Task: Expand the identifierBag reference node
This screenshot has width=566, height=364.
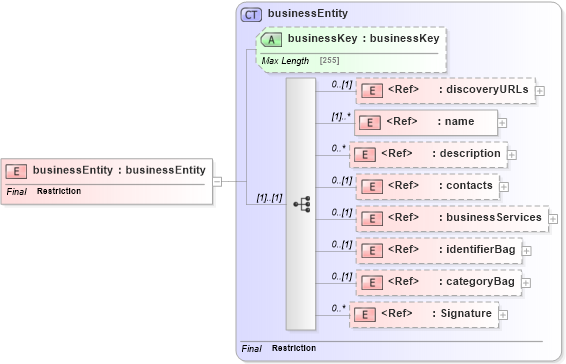Action: pos(527,251)
